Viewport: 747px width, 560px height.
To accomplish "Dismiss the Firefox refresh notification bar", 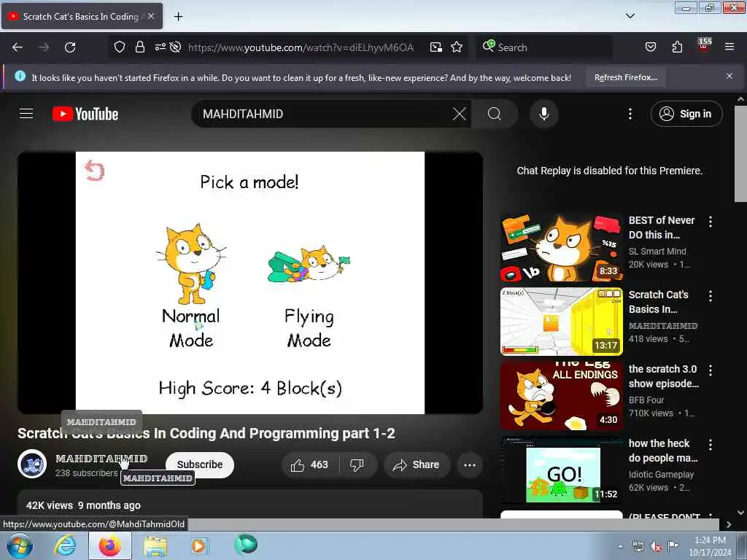I will (729, 76).
